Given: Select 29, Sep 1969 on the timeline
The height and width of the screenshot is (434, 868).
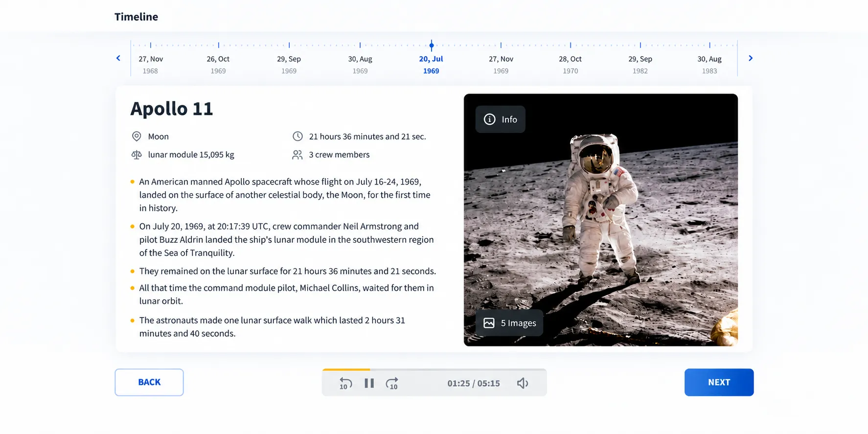Looking at the screenshot, I should (289, 65).
